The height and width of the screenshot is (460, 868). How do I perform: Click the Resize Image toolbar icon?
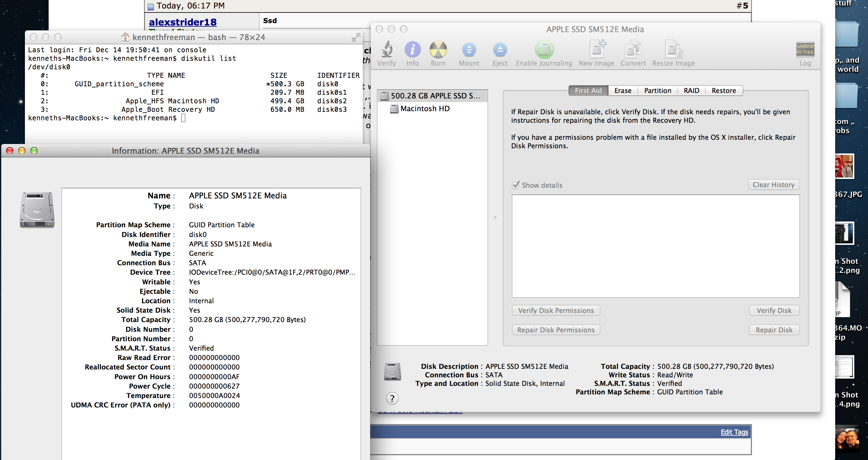(x=673, y=49)
